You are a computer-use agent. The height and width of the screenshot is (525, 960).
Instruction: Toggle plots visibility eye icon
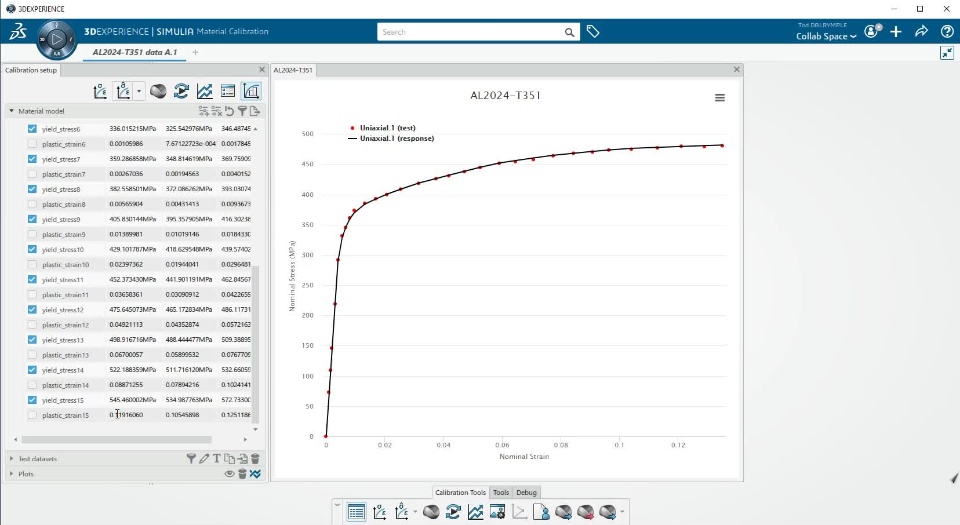point(230,474)
